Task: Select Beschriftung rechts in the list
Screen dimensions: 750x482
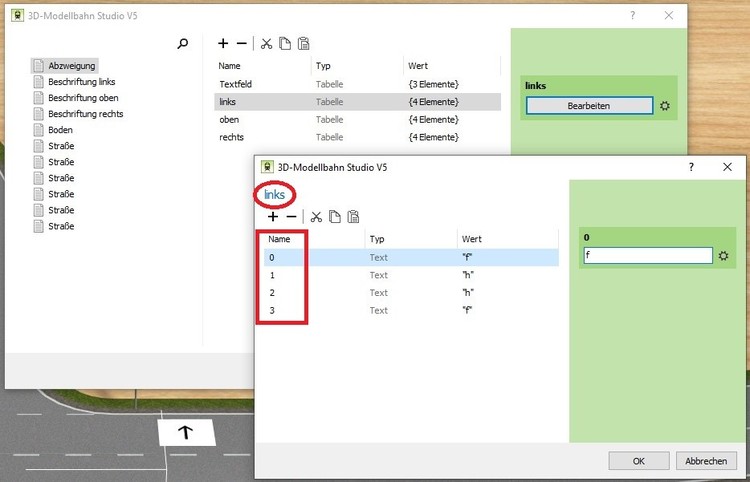Action: 86,114
